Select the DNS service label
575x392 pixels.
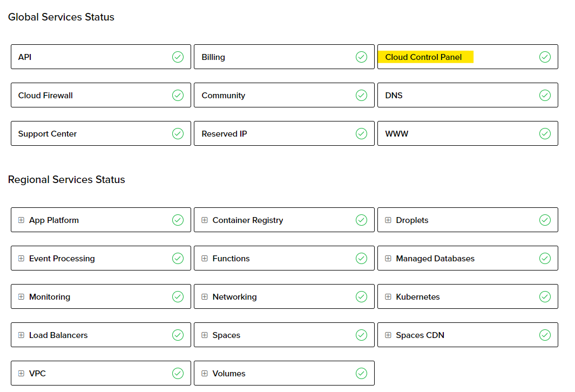tap(394, 96)
